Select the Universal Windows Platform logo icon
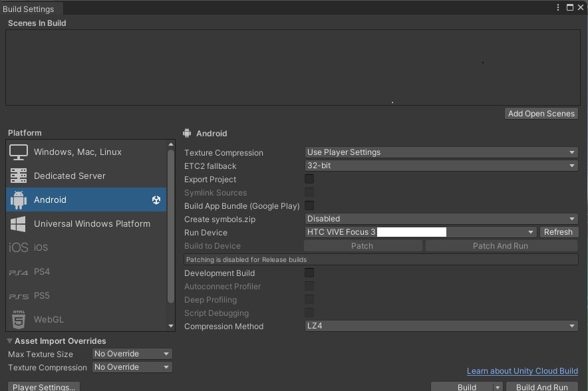This screenshot has width=588, height=391. tap(19, 223)
